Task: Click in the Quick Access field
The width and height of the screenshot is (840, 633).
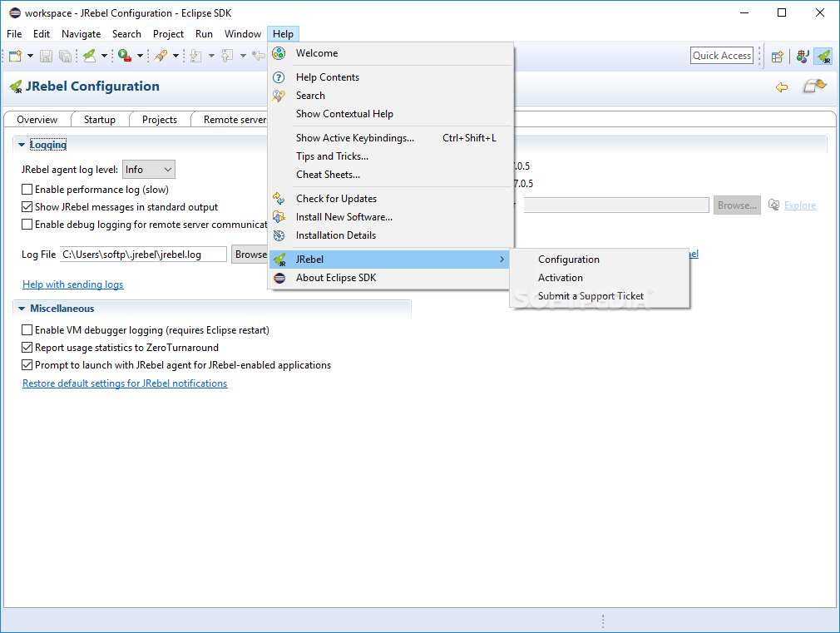Action: pos(722,56)
